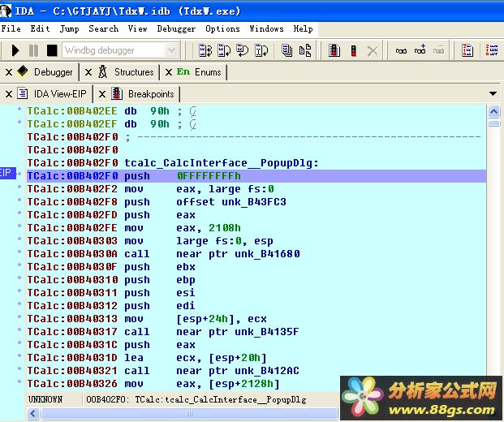The height and width of the screenshot is (422, 504).
Task: Select the Breakpoints tab
Action: pos(151,94)
